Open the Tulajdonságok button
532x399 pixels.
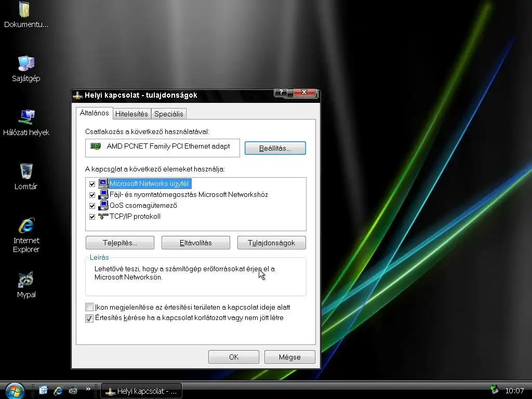[271, 243]
